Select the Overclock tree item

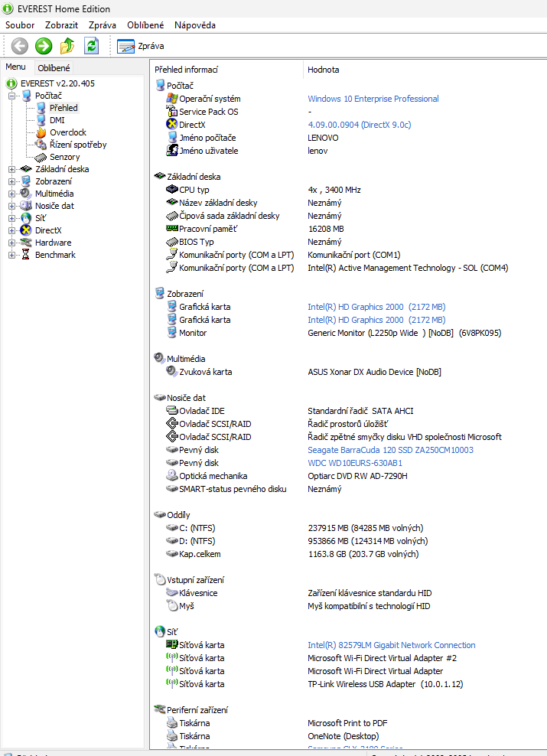tap(68, 132)
